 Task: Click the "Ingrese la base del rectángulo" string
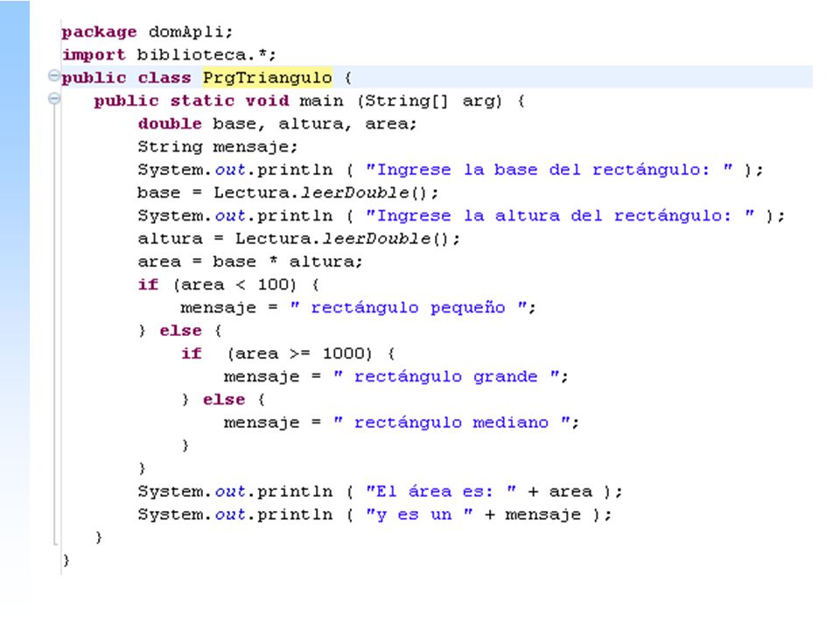549,170
